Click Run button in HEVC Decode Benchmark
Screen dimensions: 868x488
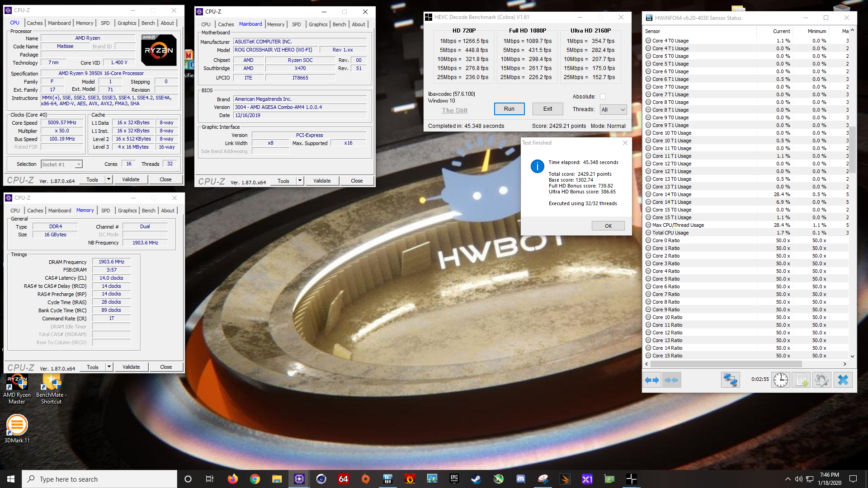[x=509, y=109]
